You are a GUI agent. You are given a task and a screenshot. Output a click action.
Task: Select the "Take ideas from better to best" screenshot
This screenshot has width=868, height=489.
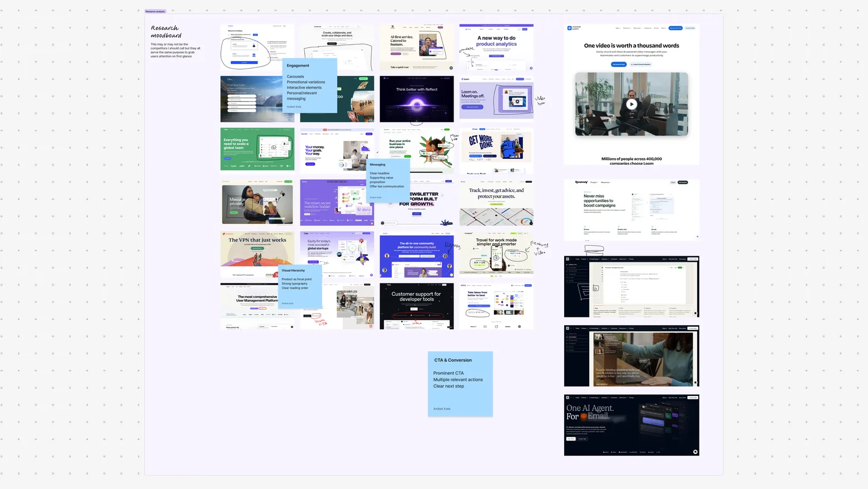coord(496,306)
